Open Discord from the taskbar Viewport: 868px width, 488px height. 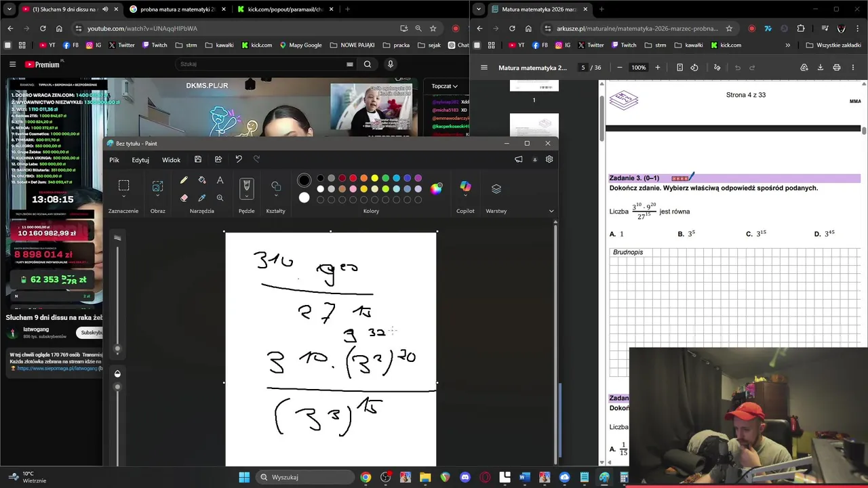pos(465,477)
